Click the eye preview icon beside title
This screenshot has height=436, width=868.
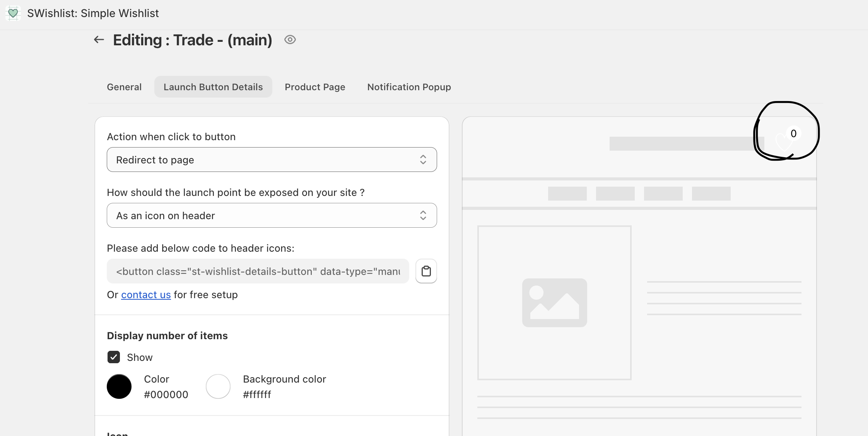tap(290, 39)
